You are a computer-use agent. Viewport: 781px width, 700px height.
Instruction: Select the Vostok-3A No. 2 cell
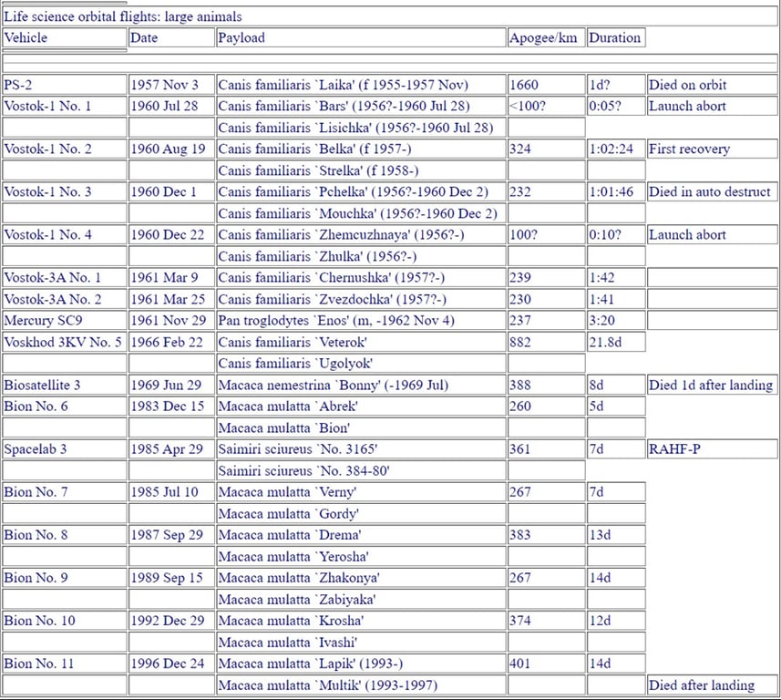coord(65,299)
